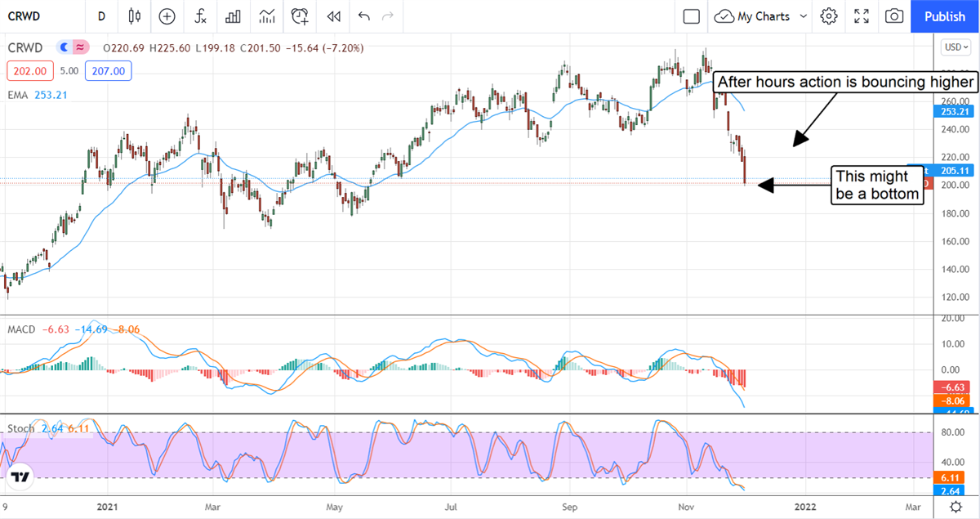Open the candlestick chart style menu
Screen dimensions: 980x519
click(135, 16)
